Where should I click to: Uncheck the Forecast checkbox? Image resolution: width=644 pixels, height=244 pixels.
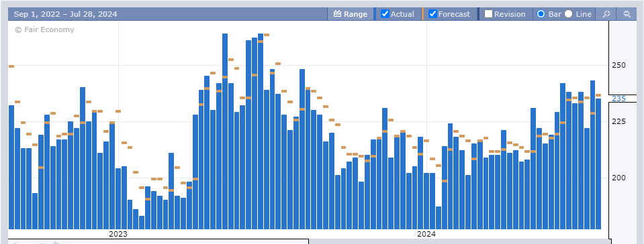[x=432, y=14]
